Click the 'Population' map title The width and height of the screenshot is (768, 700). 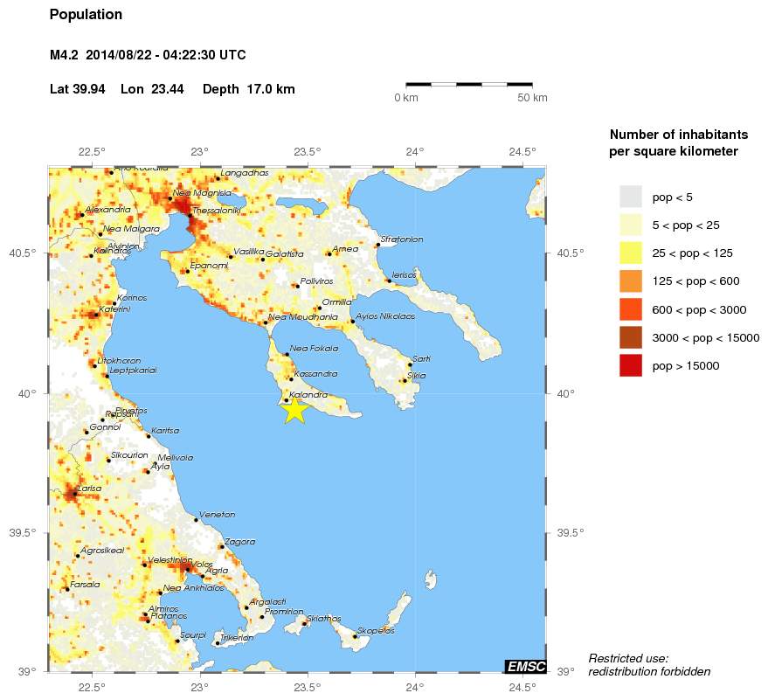coord(86,15)
